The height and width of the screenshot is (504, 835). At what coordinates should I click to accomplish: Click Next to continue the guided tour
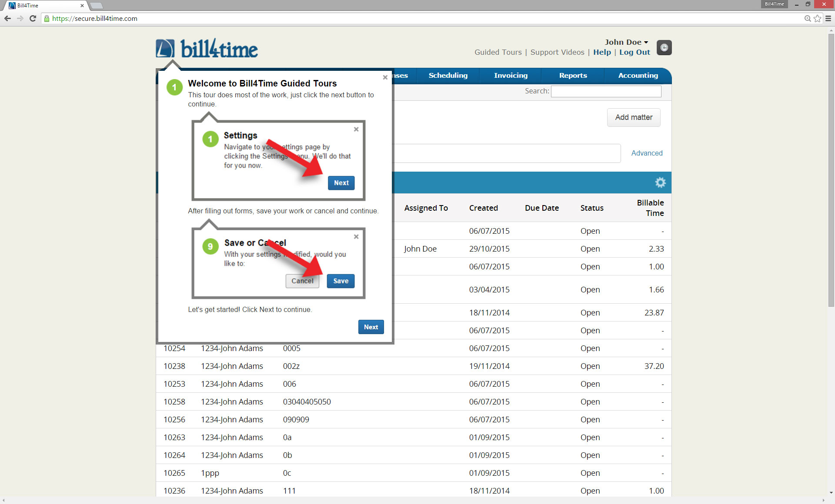pos(371,327)
